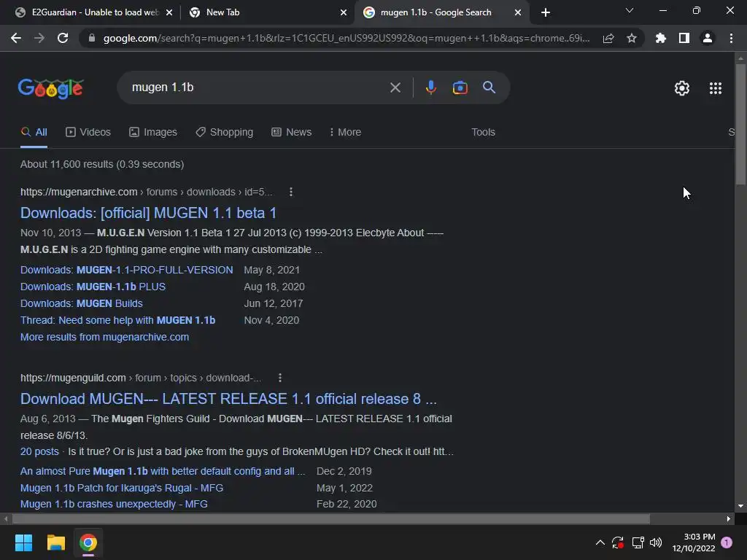The height and width of the screenshot is (560, 747).
Task: Click the tray sync icon with red dot
Action: tap(618, 542)
